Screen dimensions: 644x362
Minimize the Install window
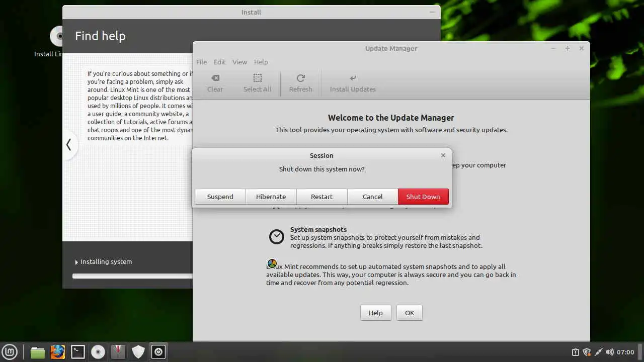pos(432,12)
